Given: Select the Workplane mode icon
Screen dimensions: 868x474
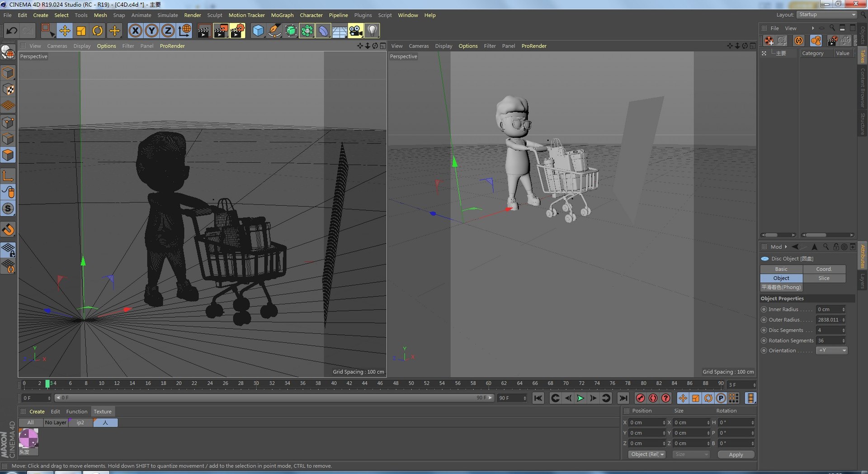Looking at the screenshot, I should pos(8,106).
